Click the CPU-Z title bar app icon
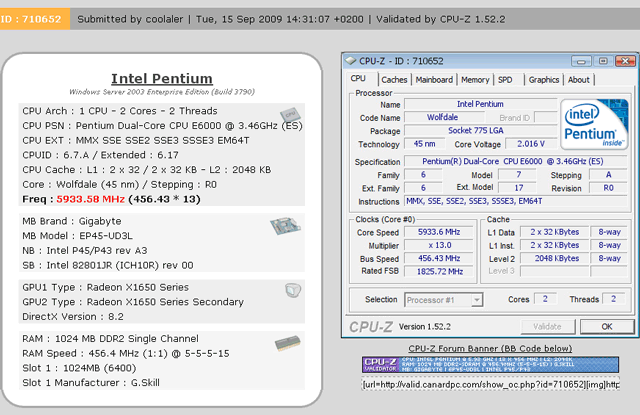The height and width of the screenshot is (415, 640). pyautogui.click(x=350, y=61)
